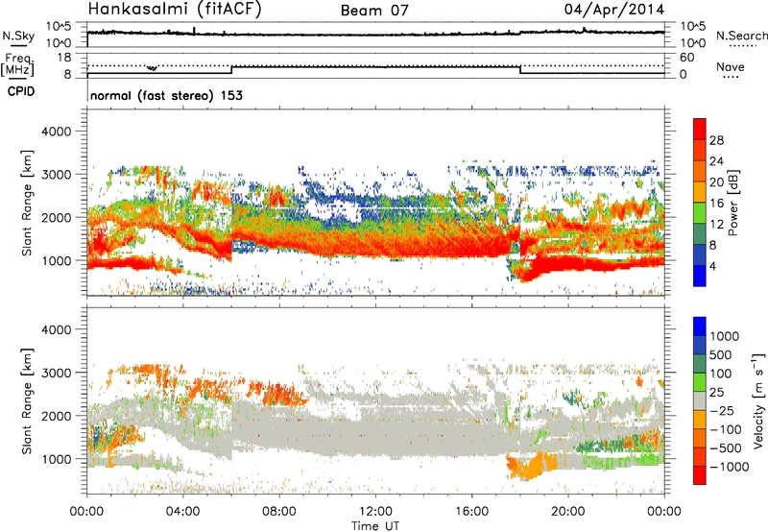Click the 4000 tick on the power panel axis
Viewport: 768px width, 532px height.
pos(57,132)
